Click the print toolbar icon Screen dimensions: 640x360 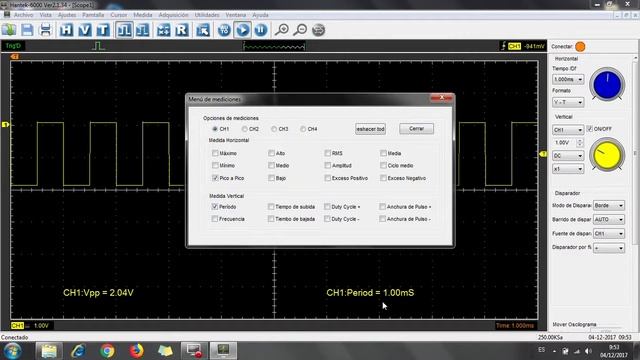point(45,30)
